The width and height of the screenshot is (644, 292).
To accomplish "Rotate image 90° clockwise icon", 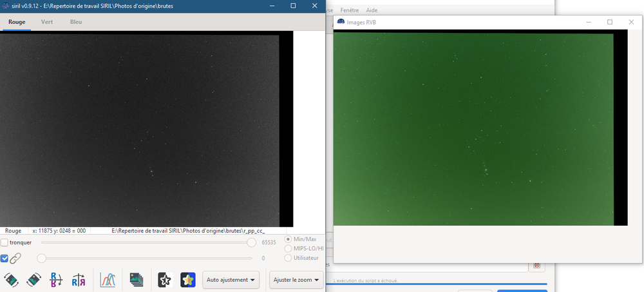I will (33, 280).
